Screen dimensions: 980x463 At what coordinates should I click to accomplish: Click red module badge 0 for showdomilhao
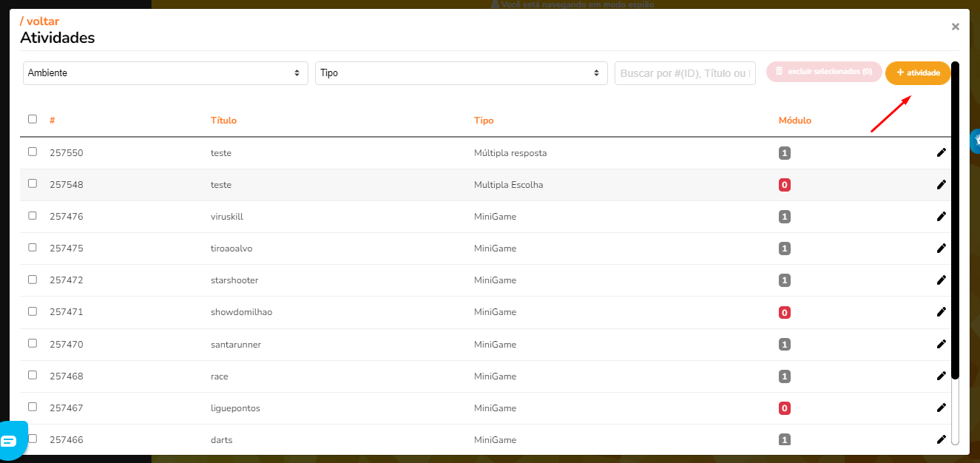pyautogui.click(x=785, y=312)
